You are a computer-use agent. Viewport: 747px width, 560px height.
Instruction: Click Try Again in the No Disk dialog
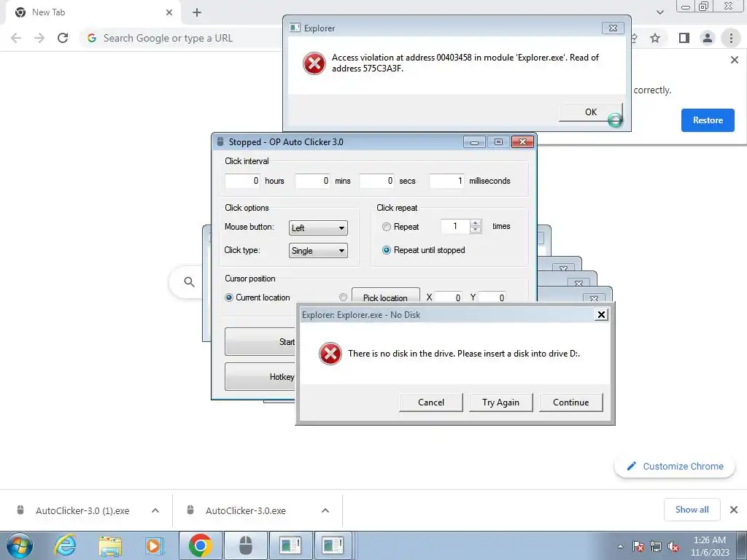(x=500, y=402)
